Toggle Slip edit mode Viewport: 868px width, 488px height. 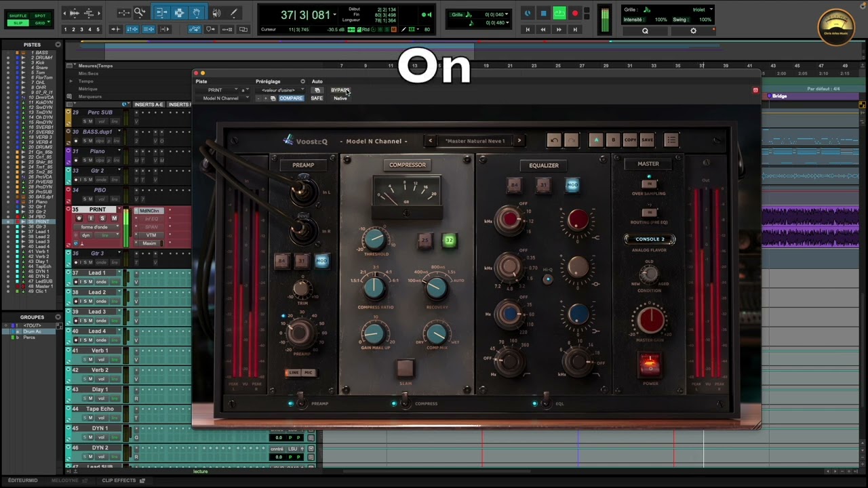(x=18, y=23)
